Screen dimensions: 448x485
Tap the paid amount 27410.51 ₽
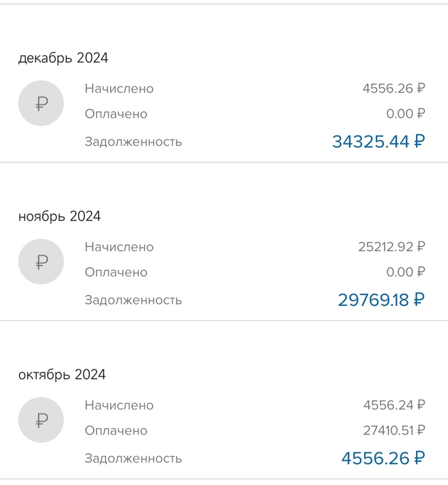click(x=394, y=431)
